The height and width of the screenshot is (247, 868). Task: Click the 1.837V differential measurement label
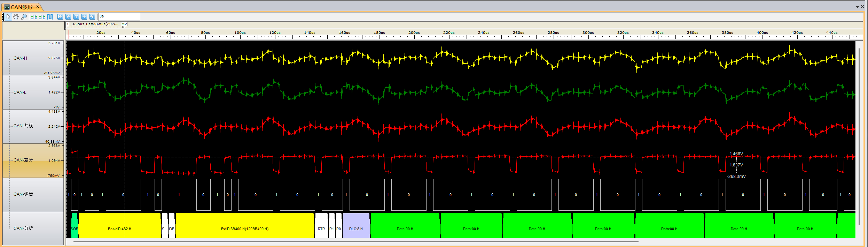(x=736, y=165)
